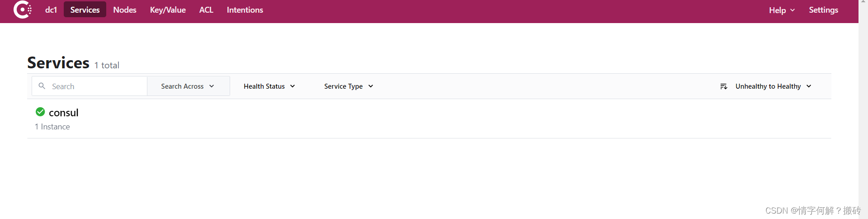
Task: Open the Health Status filter dropdown
Action: tap(269, 86)
